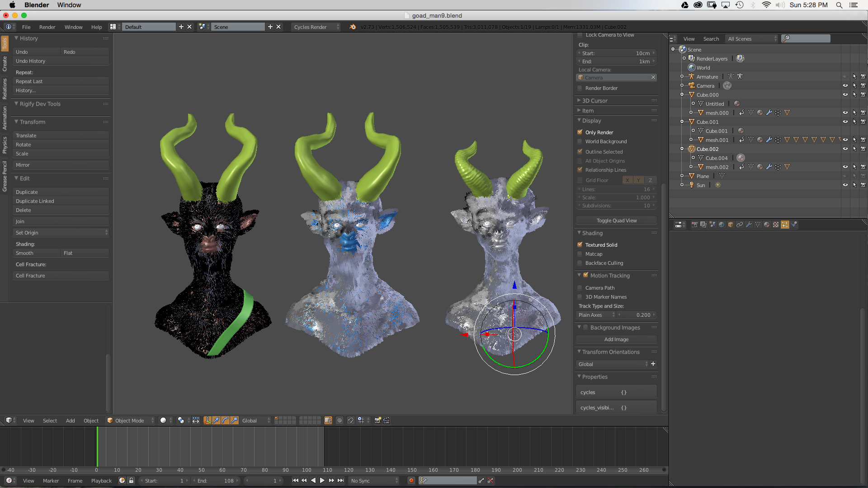Open the Material properties tab (sphere icon)
Screen dimensions: 868x488
(767, 225)
